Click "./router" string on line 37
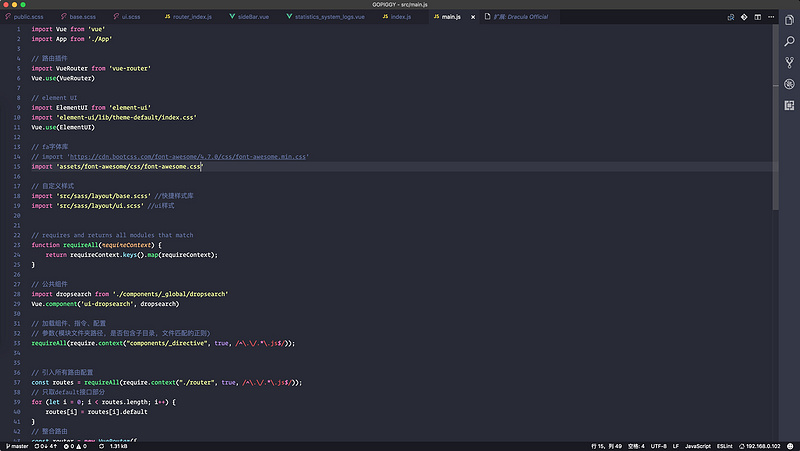Viewport: 800px width, 451px height. pyautogui.click(x=195, y=382)
